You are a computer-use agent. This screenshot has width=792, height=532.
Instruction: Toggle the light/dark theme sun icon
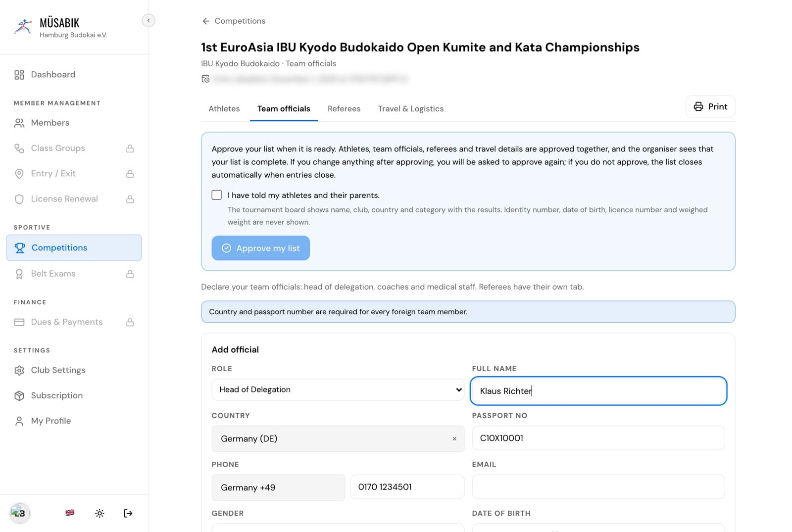(x=99, y=513)
